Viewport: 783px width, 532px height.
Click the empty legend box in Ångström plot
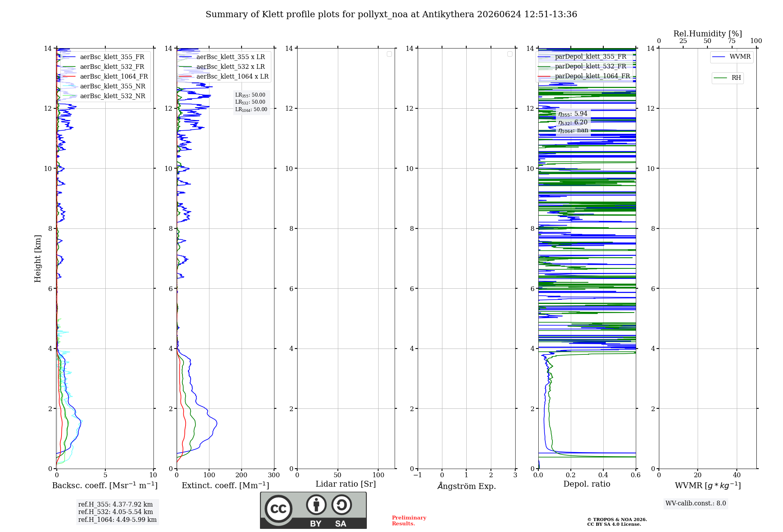pyautogui.click(x=510, y=54)
